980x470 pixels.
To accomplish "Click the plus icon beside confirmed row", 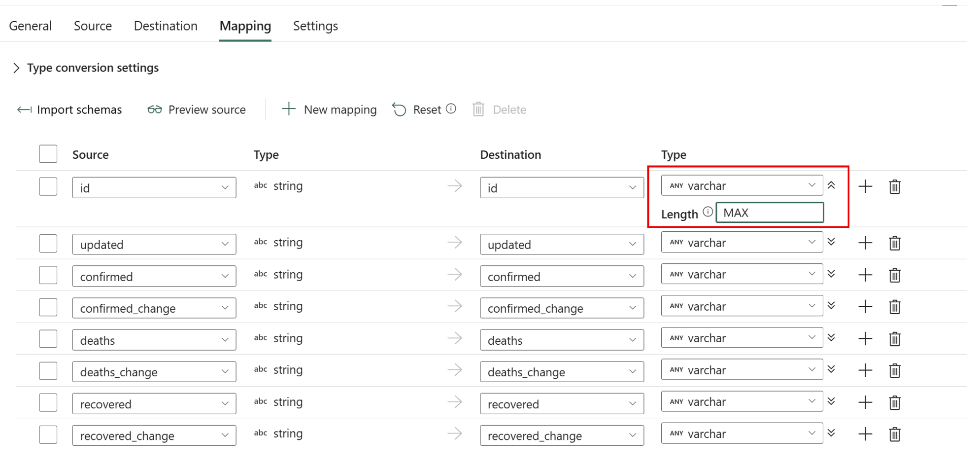I will coord(865,275).
